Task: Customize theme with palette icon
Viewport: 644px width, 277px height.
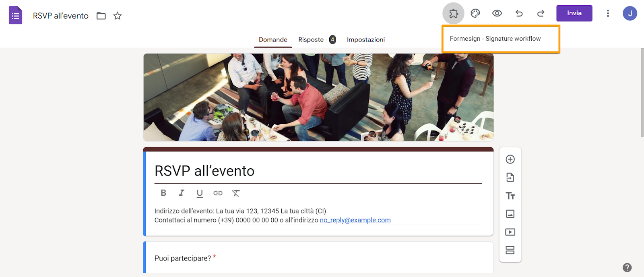Action: coord(475,13)
